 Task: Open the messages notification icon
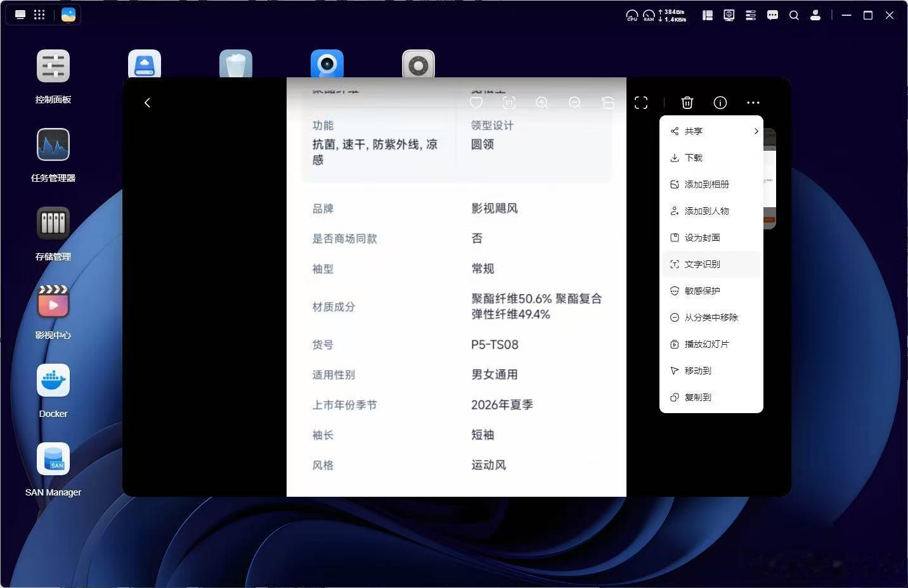click(x=772, y=15)
